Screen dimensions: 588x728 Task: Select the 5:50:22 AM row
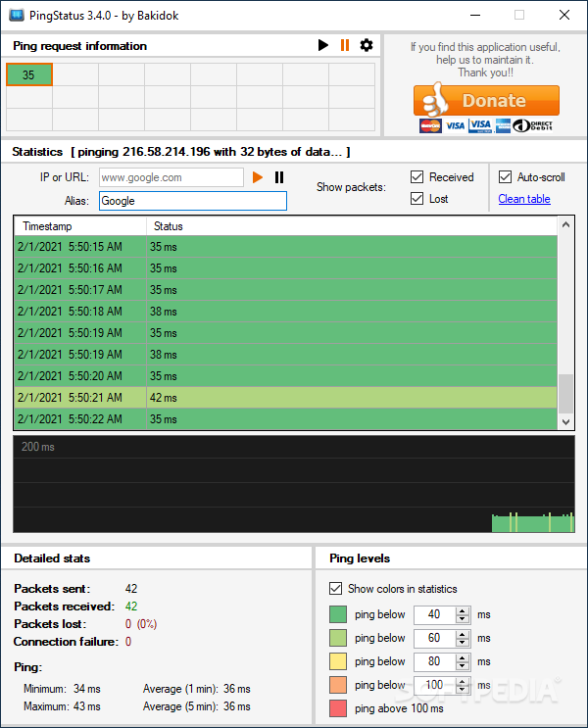285,418
